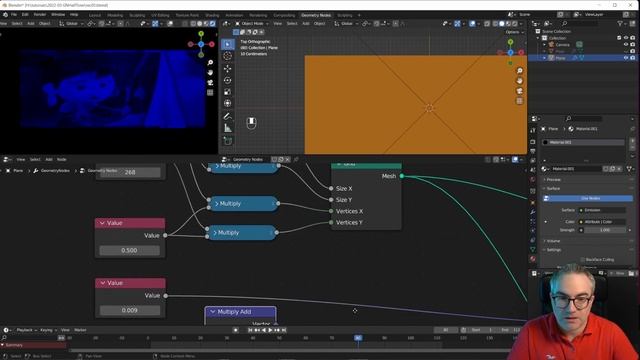The height and width of the screenshot is (360, 640).
Task: Open the File menu
Action: 14,15
